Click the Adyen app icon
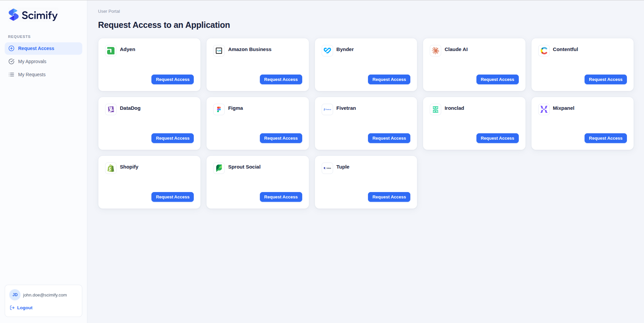 pos(111,51)
